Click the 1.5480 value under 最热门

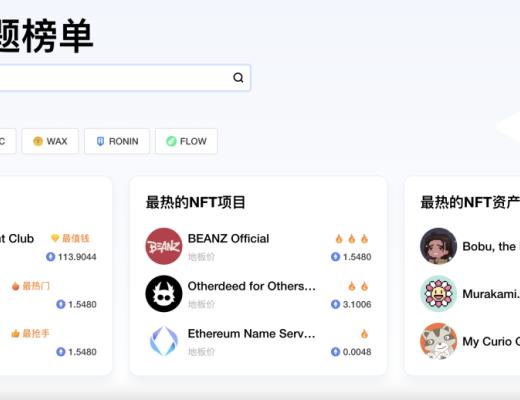coord(82,304)
